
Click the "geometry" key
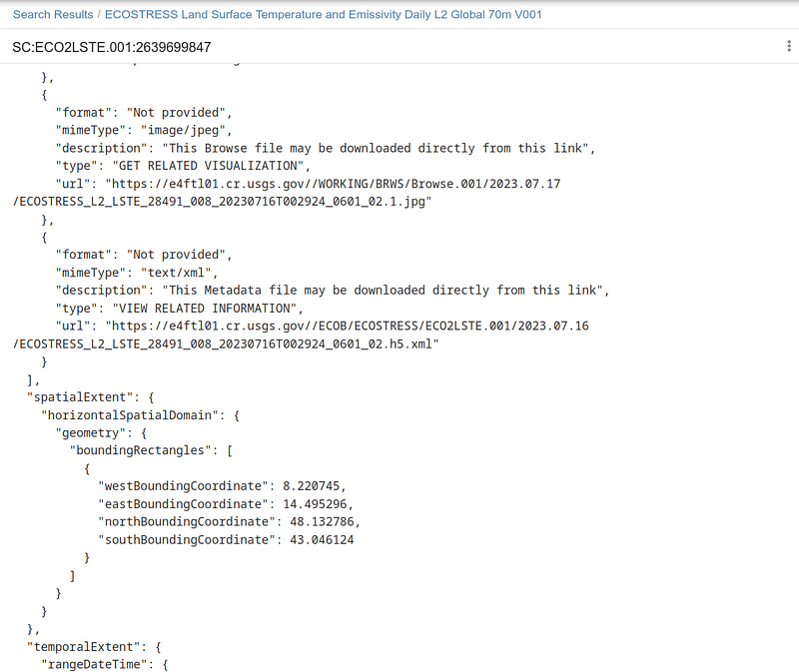(91, 433)
